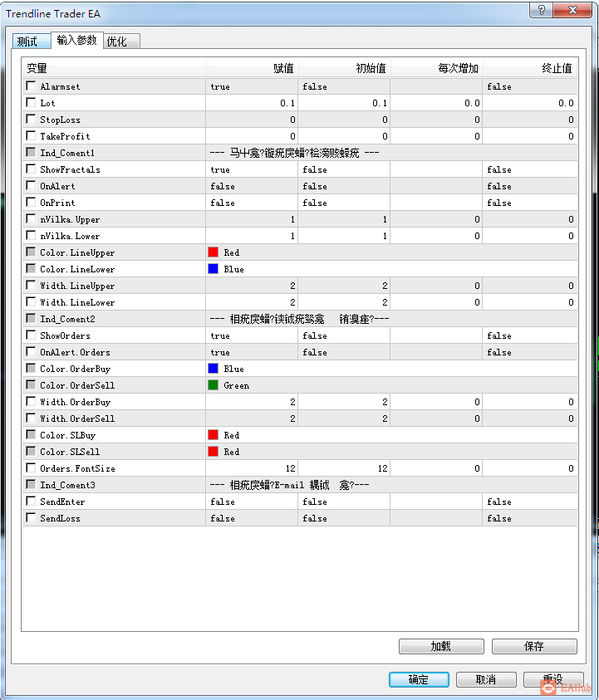
Task: Click the 重设 reset button
Action: click(553, 679)
